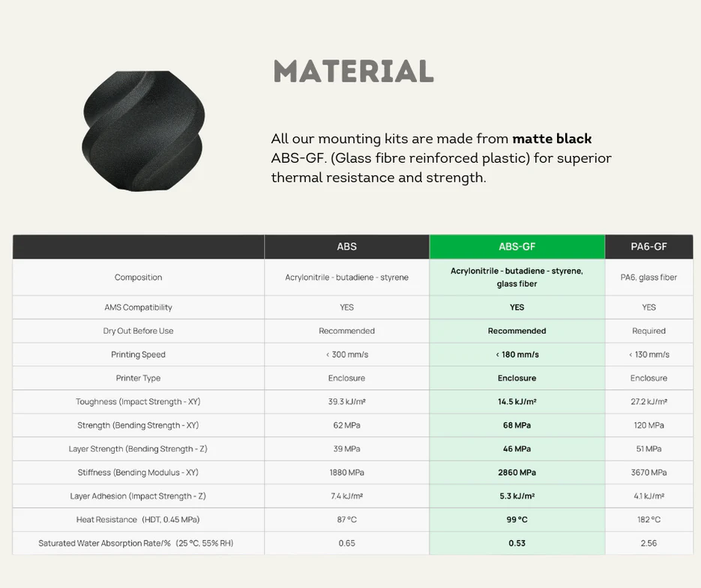The height and width of the screenshot is (588, 701).
Task: Click the bold "matte black" text
Action: click(x=552, y=139)
